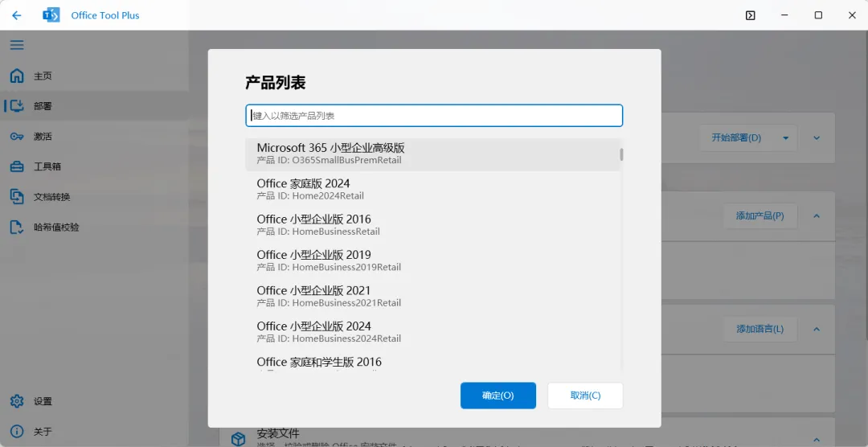Click the Office Tool Plus title text
The height and width of the screenshot is (447, 868).
coord(105,15)
